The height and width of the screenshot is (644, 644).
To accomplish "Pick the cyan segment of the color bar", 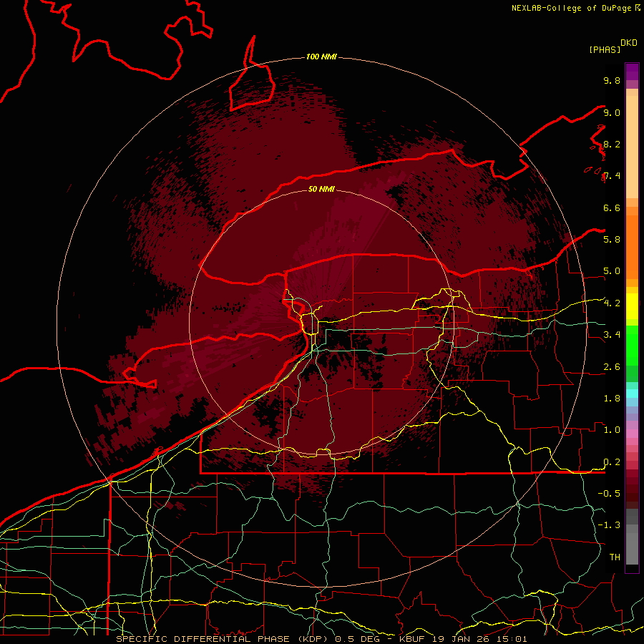I will coord(632,393).
